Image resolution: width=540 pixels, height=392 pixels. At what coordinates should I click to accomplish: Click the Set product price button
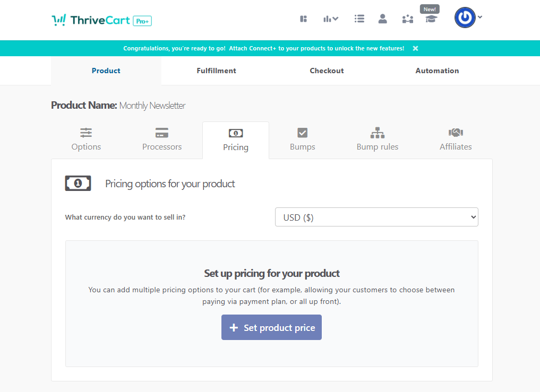[271, 328]
